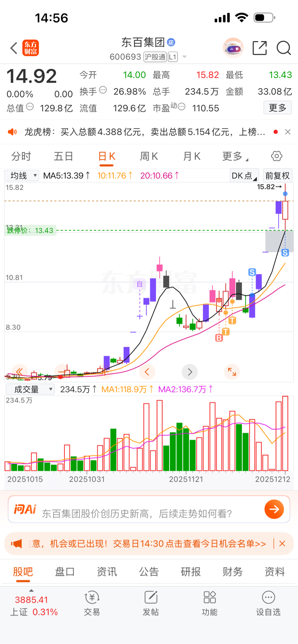Tap the MA1:118.9万 volume average value
This screenshot has height=644, width=298.
128,389
